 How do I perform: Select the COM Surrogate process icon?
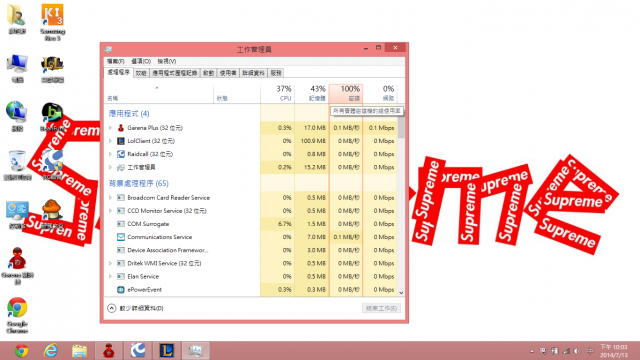point(121,224)
